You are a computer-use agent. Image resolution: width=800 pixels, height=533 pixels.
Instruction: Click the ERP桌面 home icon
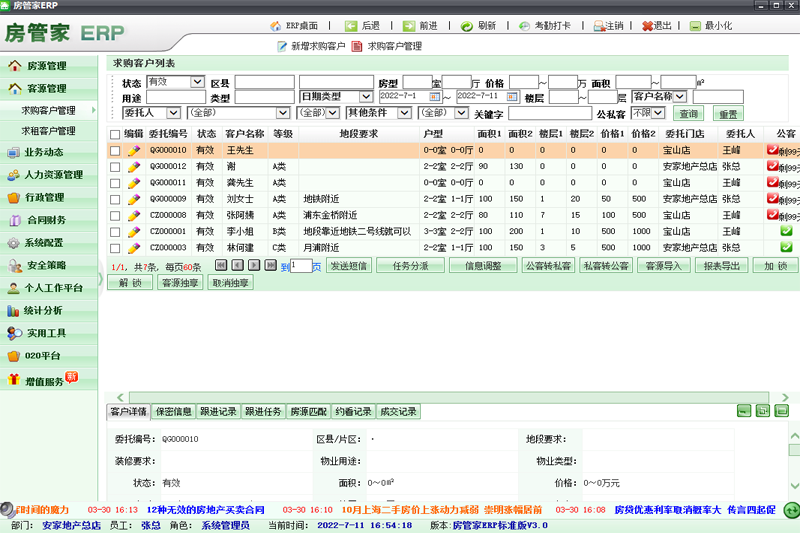pos(275,26)
